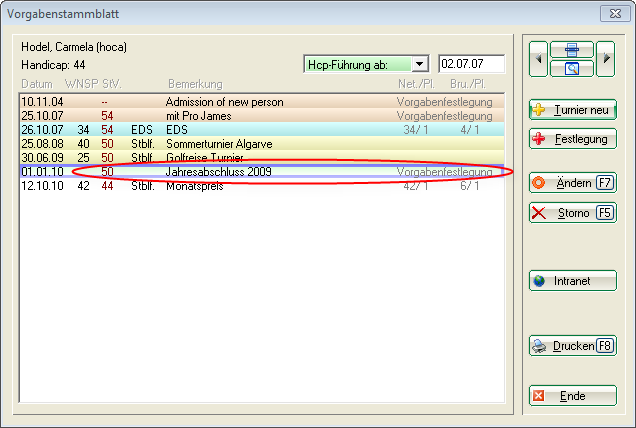Go to previous person with left arrow
The width and height of the screenshot is (636, 428).
coord(539,58)
